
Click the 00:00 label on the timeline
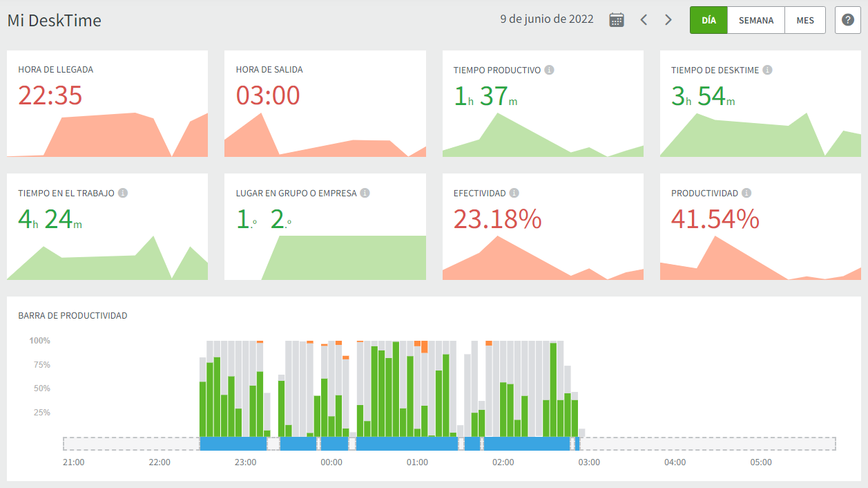pos(331,462)
